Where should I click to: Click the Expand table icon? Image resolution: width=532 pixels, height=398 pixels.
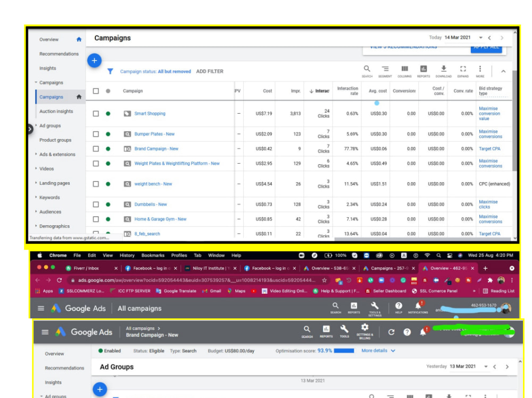coord(463,71)
